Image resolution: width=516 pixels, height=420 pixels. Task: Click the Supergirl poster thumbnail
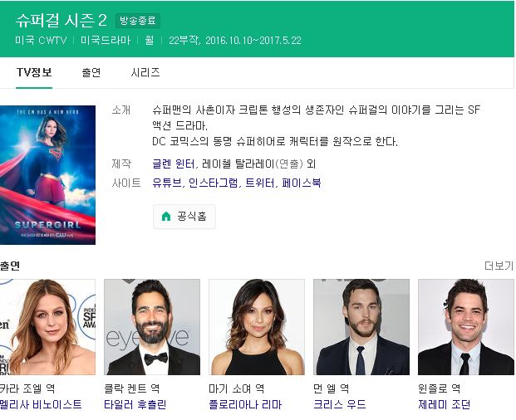coord(47,175)
